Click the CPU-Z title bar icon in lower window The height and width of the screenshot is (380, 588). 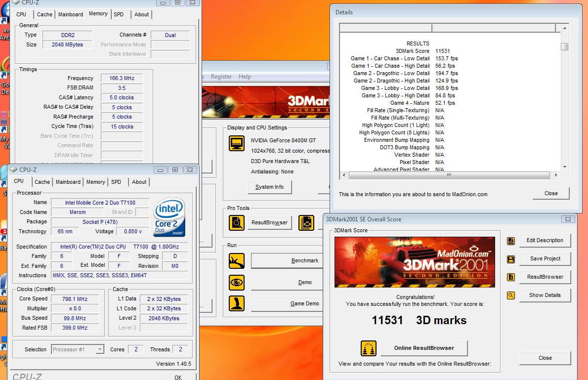point(14,169)
